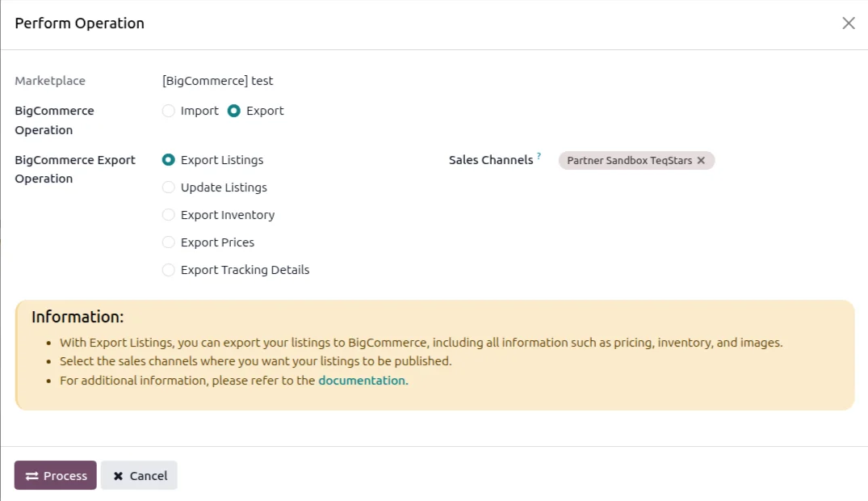Select the Import operation radio
The image size is (868, 501).
pos(168,111)
